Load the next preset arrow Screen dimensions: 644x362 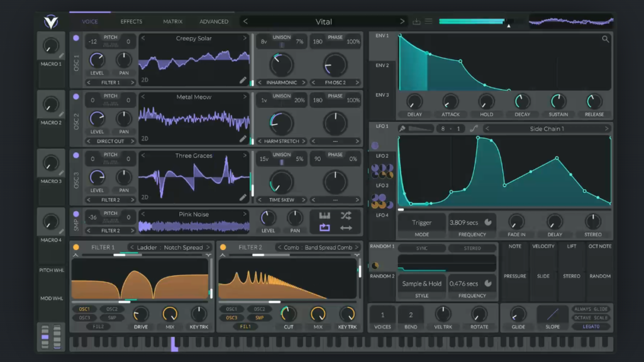(x=402, y=21)
